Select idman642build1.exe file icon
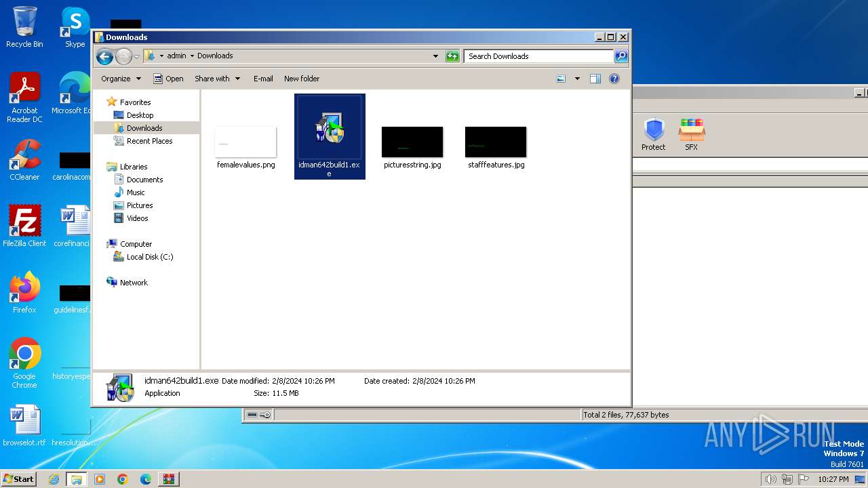The image size is (868, 488). pos(330,128)
